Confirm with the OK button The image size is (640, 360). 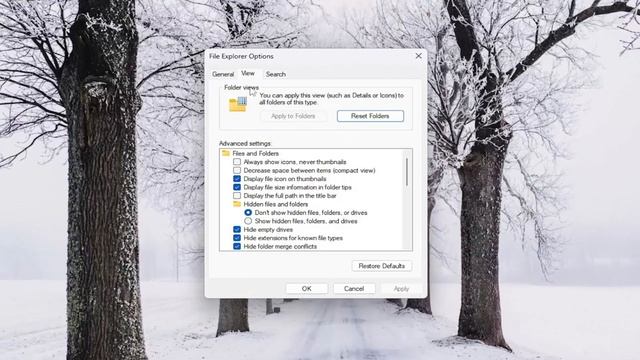(307, 289)
